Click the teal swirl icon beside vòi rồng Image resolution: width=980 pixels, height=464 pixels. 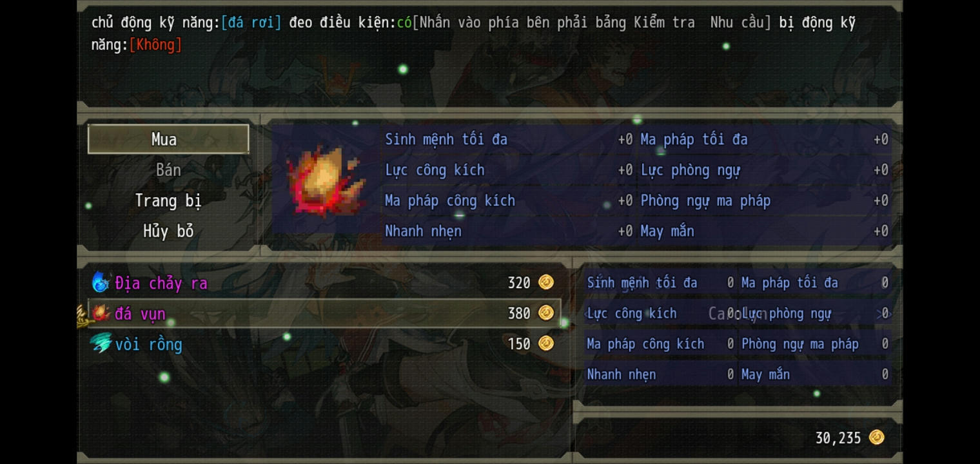[101, 343]
